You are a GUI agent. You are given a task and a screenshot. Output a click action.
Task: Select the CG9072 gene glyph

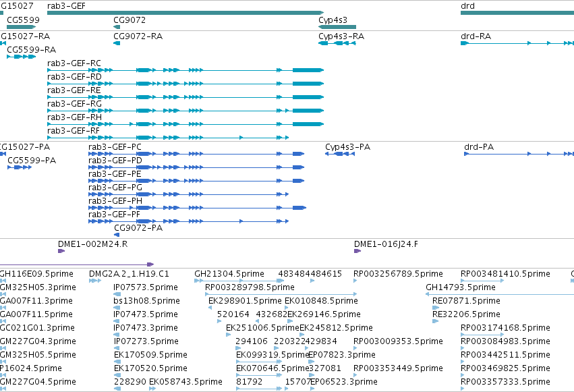tap(117, 27)
